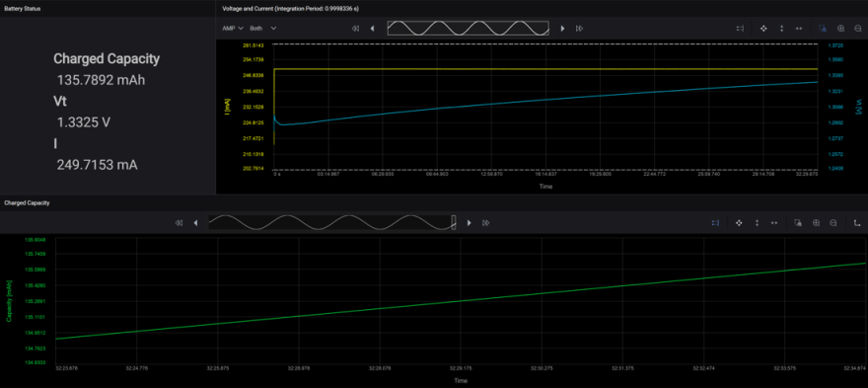Click the 32:23.676 time tick on capacity chart
Viewport: 868px width, 388px height.
point(65,368)
